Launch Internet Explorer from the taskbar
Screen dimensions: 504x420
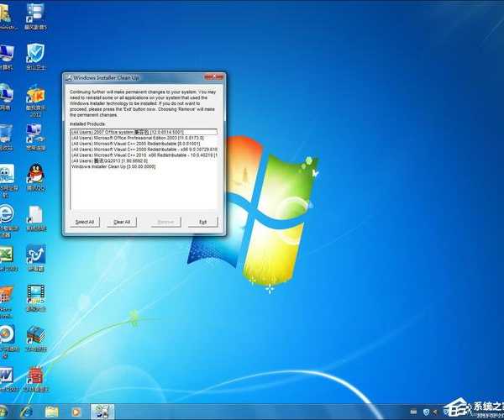tap(27, 412)
